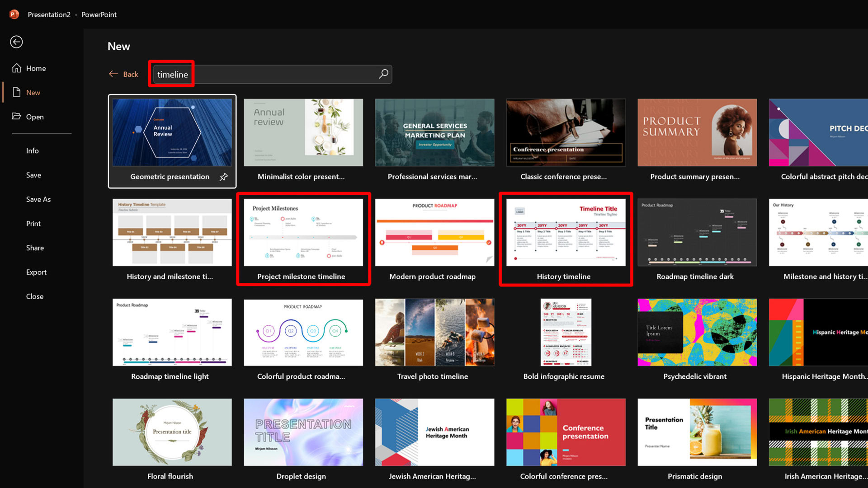Screen dimensions: 868x488
Task: Open Roadmap timeline dark template
Action: click(697, 233)
